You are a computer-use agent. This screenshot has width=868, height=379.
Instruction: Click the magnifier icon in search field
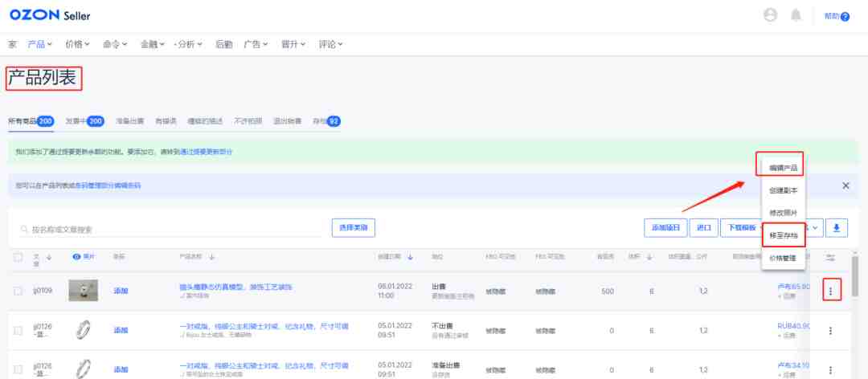[24, 229]
